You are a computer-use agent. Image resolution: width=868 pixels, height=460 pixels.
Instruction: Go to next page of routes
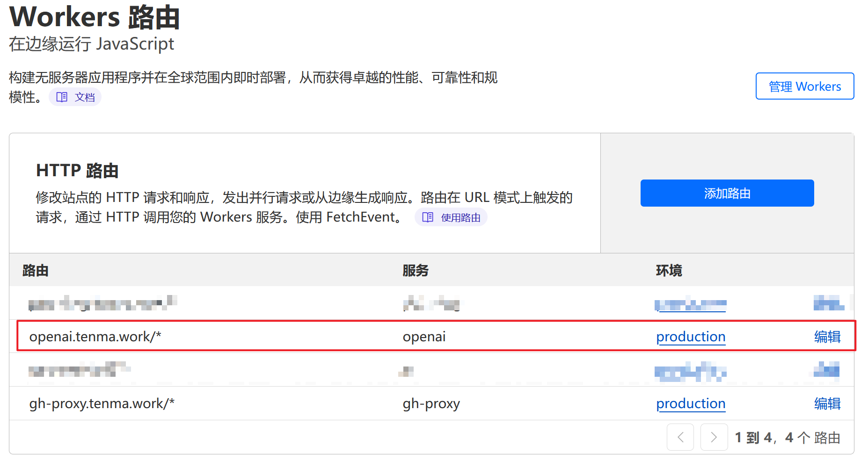point(714,437)
